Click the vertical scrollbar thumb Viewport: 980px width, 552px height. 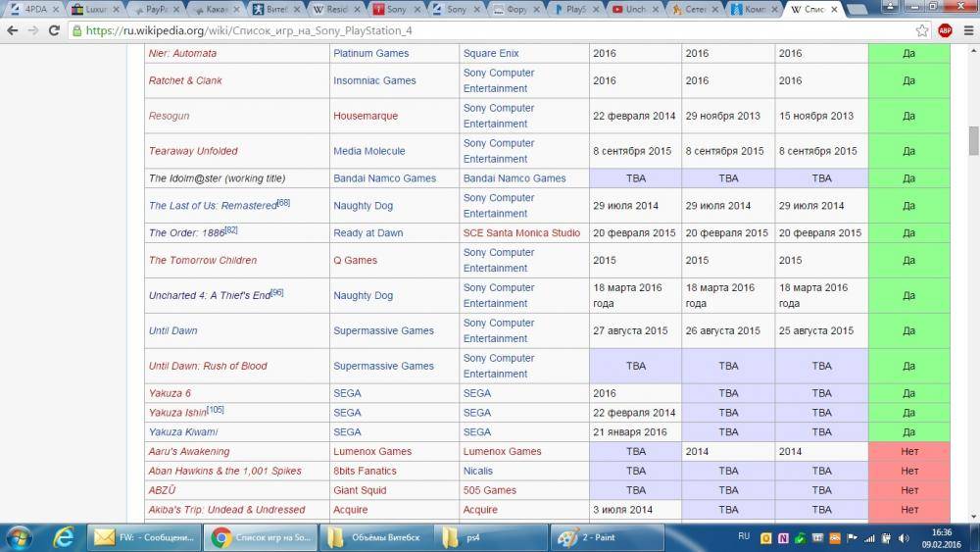tap(973, 140)
